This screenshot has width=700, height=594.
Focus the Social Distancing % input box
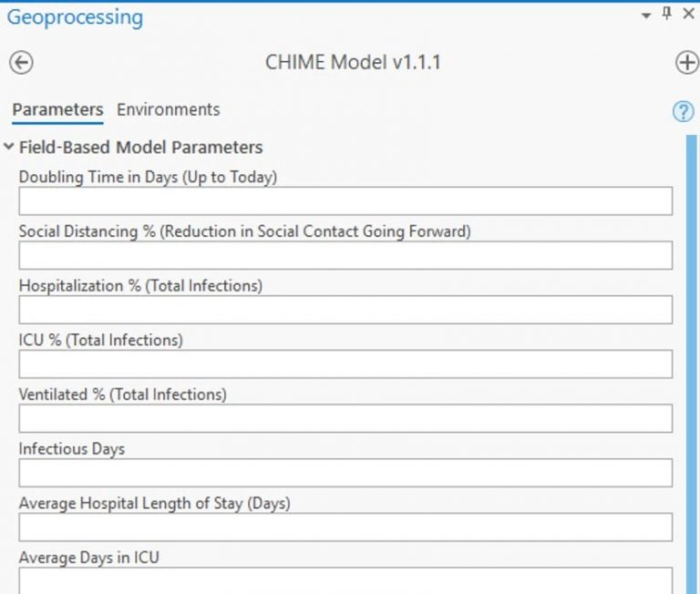(x=345, y=256)
